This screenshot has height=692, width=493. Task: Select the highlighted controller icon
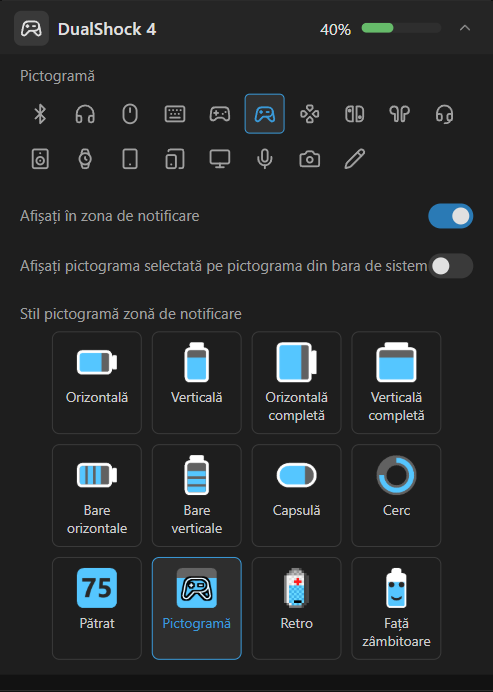coord(265,114)
